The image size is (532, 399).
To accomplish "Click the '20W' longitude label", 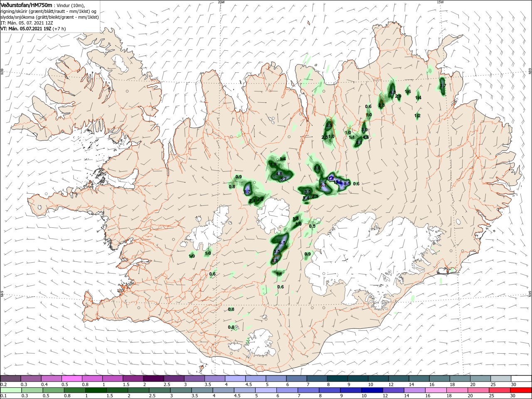I will click(x=221, y=2).
